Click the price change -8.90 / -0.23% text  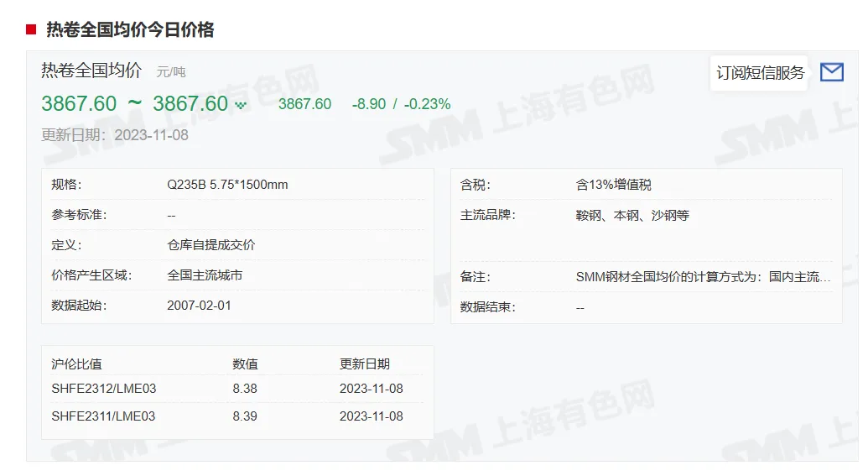pos(401,104)
